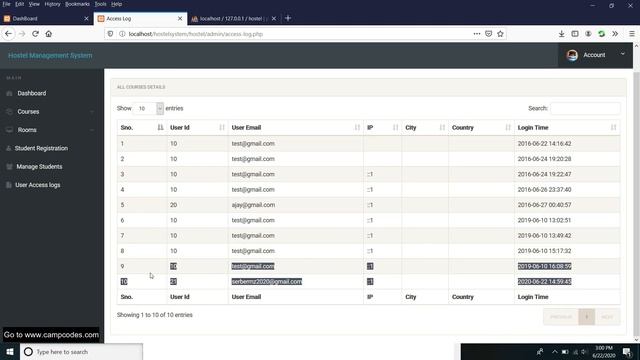Sort the table by IP column
Image resolution: width=640 pixels, height=360 pixels.
pos(382,128)
